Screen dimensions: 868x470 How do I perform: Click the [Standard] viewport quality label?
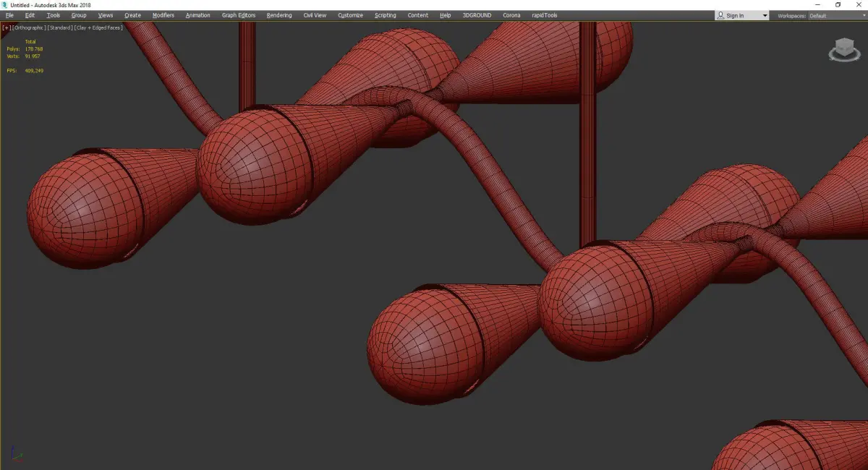[x=60, y=27]
